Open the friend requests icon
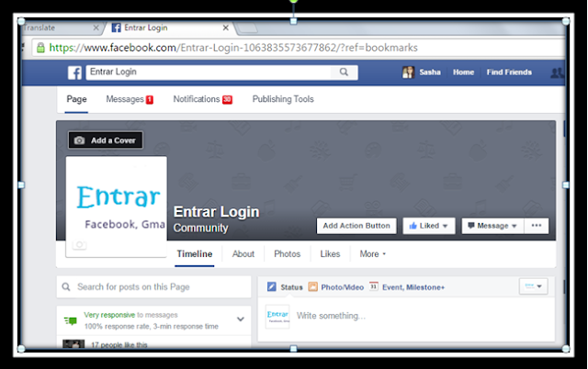 tap(557, 73)
